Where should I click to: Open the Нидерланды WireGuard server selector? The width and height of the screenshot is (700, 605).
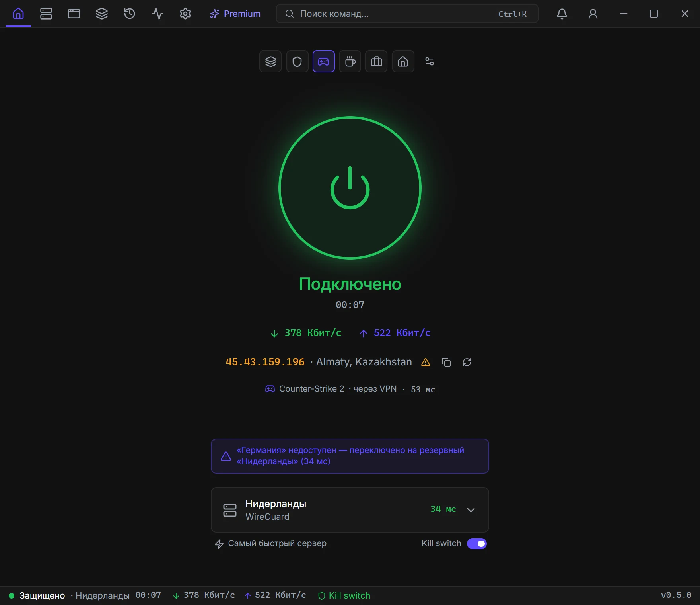pyautogui.click(x=350, y=510)
